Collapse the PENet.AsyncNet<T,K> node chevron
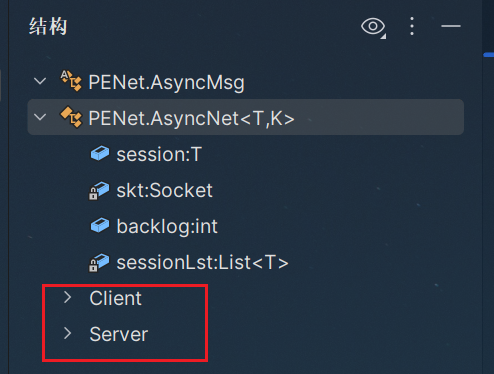 tap(40, 117)
